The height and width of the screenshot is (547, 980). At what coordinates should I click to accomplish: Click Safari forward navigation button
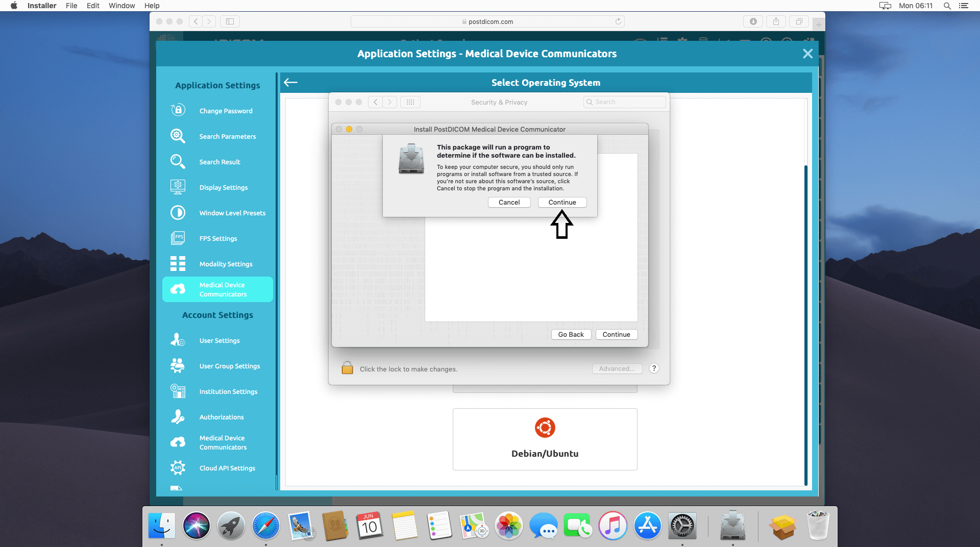[209, 21]
